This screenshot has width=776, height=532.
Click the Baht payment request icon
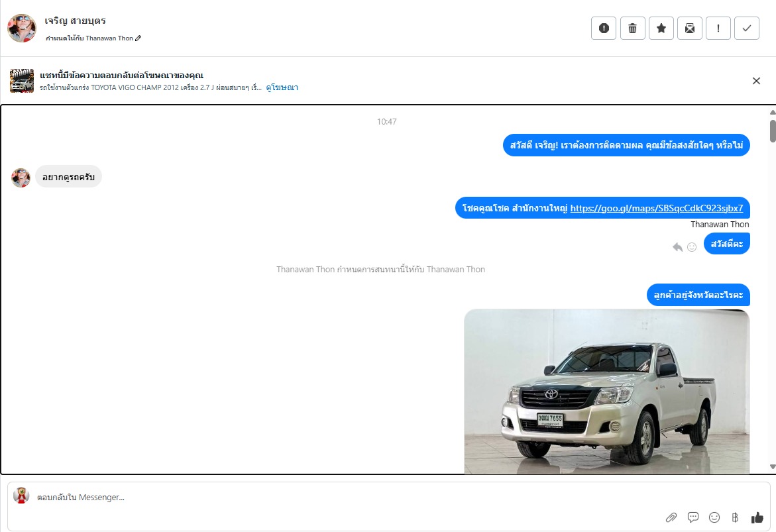[735, 517]
